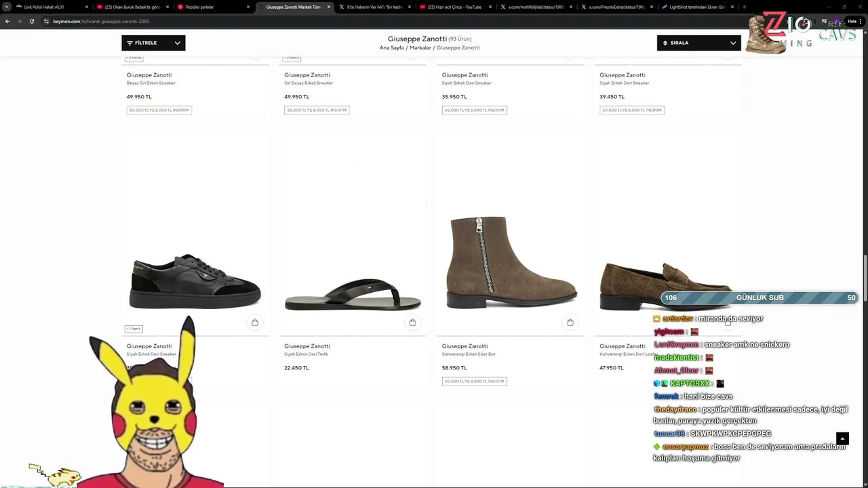
Task: Click the scroll-to-top arrow button
Action: point(842,439)
